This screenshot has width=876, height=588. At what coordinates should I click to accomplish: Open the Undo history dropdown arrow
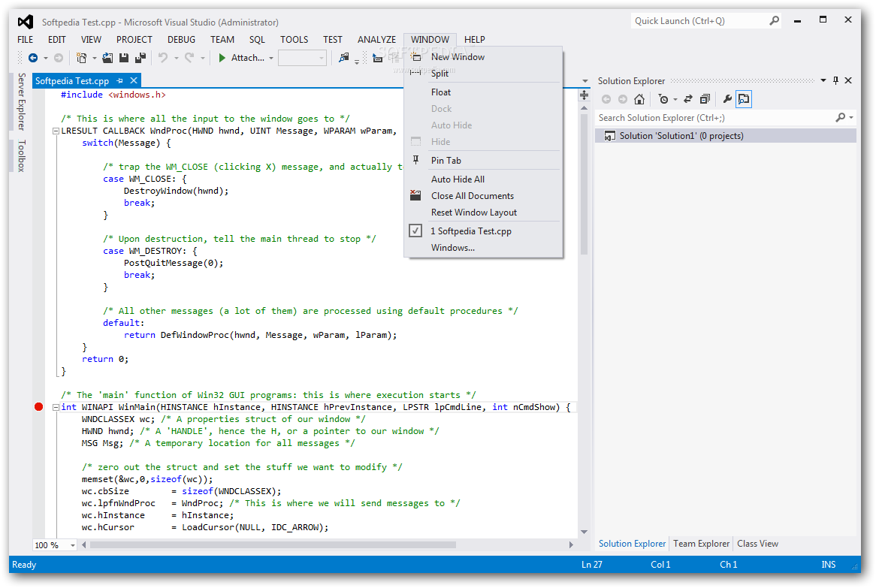(x=176, y=58)
